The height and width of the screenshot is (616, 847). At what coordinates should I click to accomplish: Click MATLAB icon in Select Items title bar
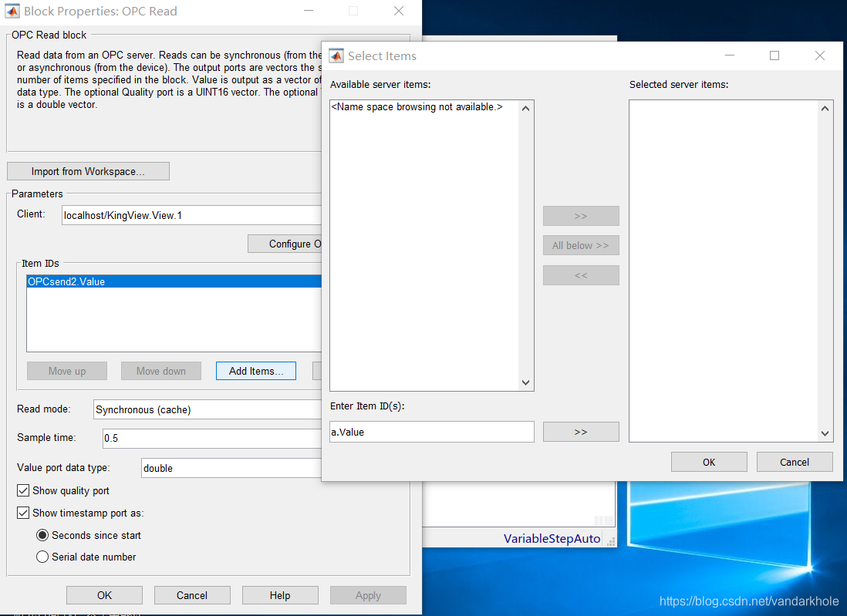click(x=336, y=56)
